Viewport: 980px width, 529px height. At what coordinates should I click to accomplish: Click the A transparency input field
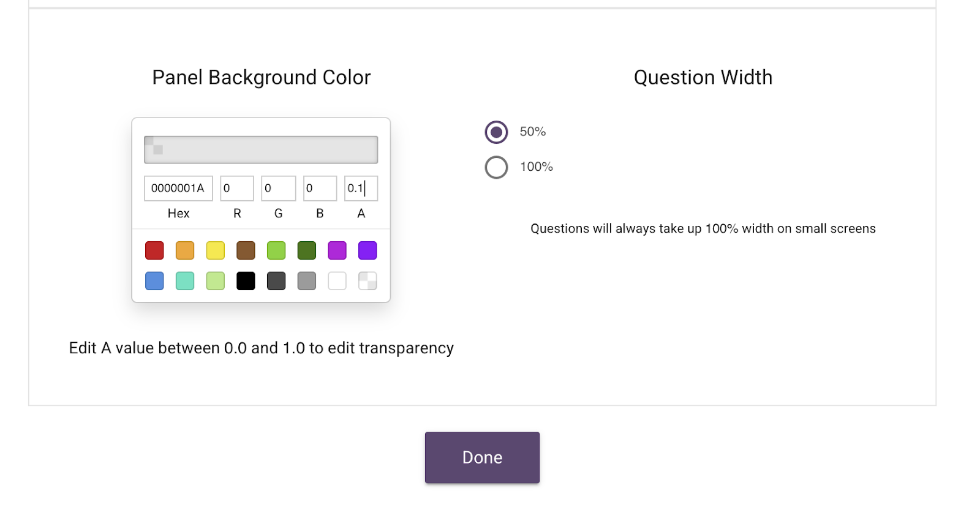click(x=361, y=189)
